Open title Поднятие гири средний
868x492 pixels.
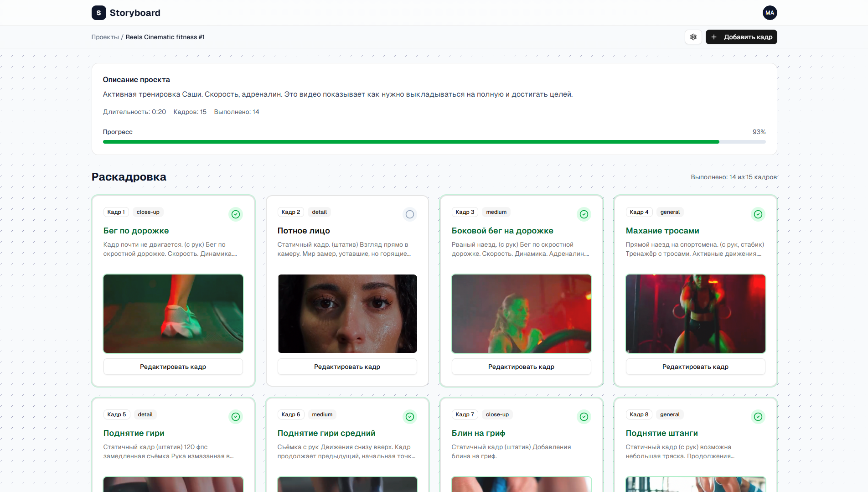point(326,433)
